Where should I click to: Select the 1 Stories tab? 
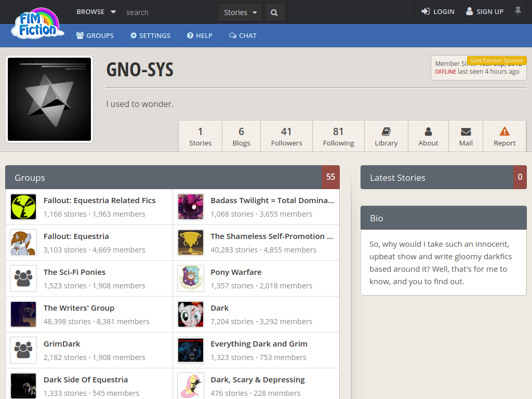tap(201, 136)
